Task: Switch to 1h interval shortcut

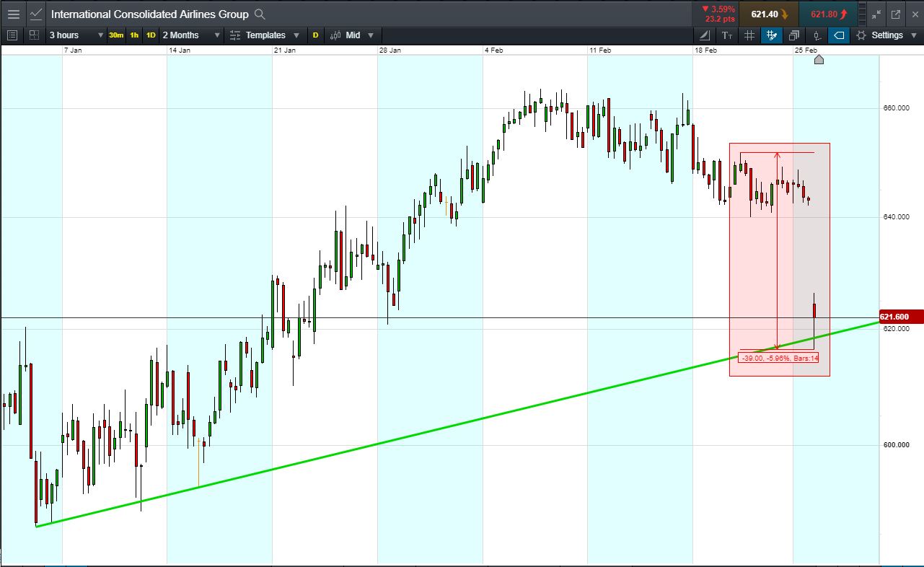Action: point(134,35)
